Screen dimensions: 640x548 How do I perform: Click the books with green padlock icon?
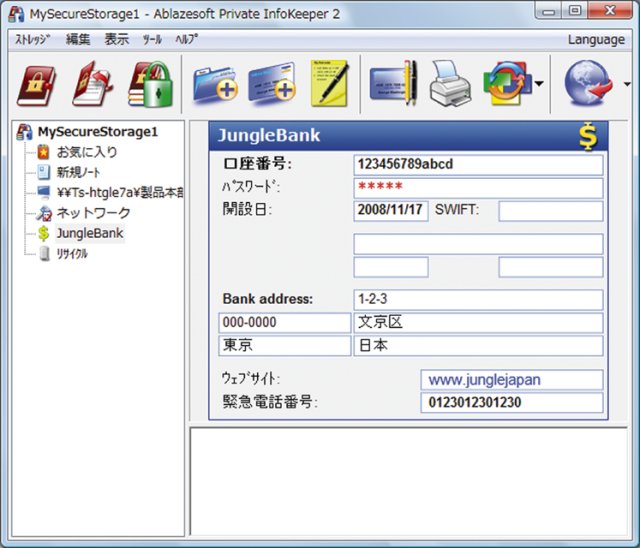click(150, 84)
